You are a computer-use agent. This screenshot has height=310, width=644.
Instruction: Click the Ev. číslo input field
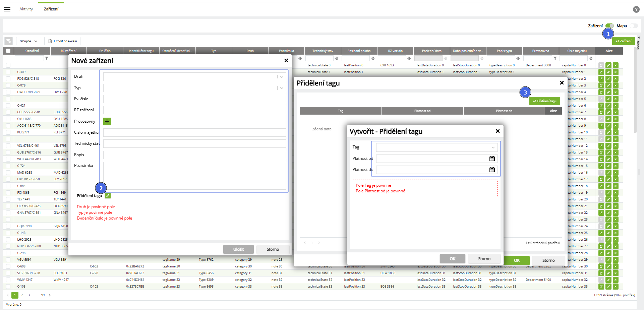click(194, 99)
